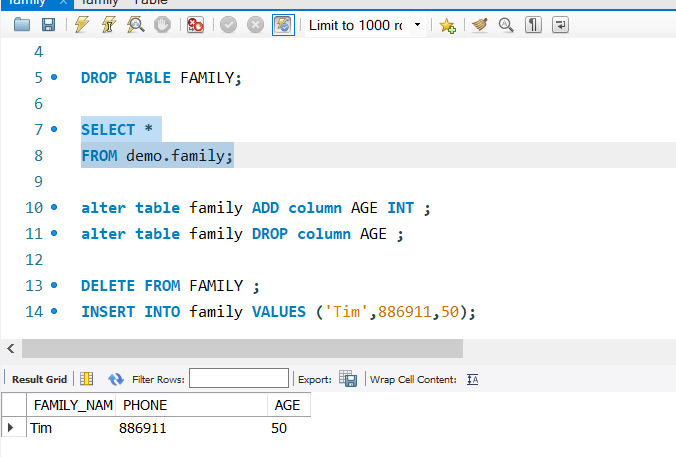Click statement marker dot on line 11
676x457 pixels.
coord(54,233)
